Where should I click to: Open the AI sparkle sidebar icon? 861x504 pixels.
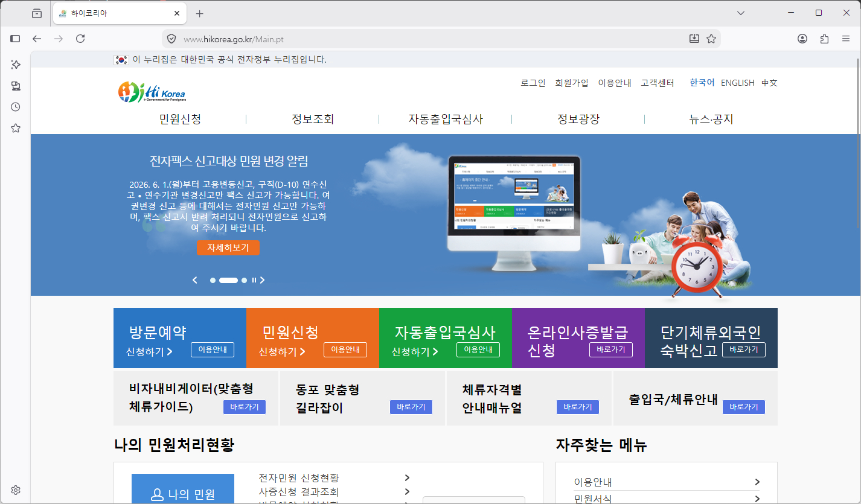tap(16, 64)
